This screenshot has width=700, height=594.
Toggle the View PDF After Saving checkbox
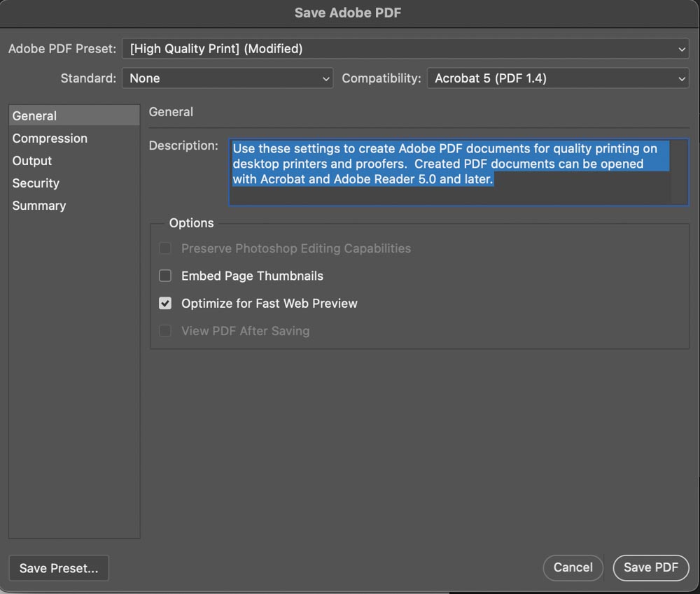point(165,331)
